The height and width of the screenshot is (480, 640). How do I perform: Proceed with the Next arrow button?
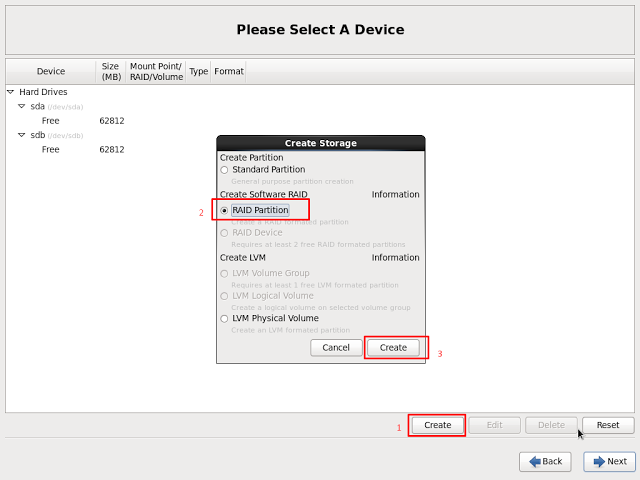pos(609,461)
